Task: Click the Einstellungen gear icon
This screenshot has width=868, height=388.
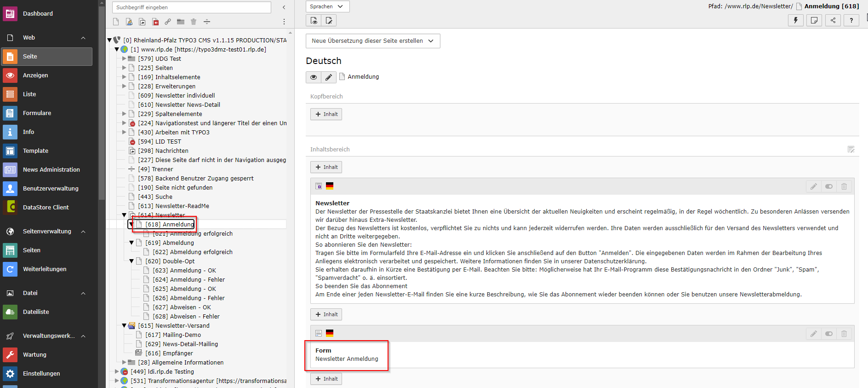Action: coord(10,374)
